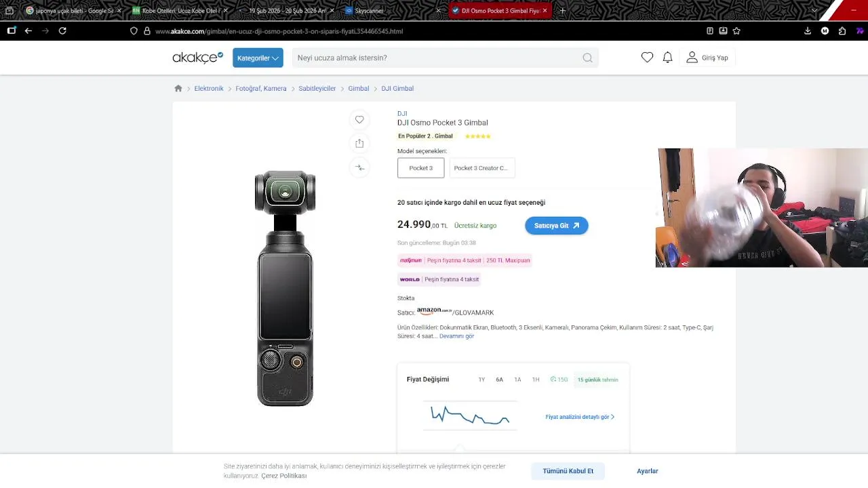Open Fotoğraf, Kamera breadcrumb

pos(261,88)
